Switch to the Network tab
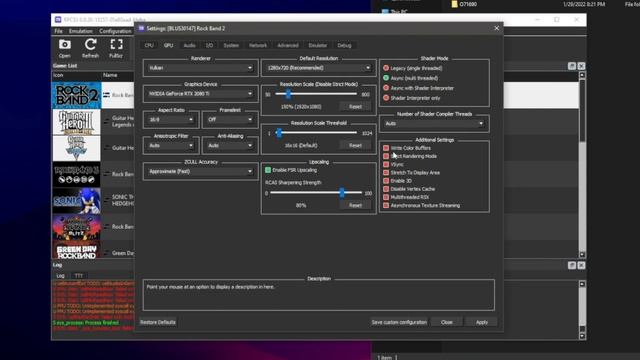Image resolution: width=640 pixels, height=360 pixels. [x=258, y=45]
